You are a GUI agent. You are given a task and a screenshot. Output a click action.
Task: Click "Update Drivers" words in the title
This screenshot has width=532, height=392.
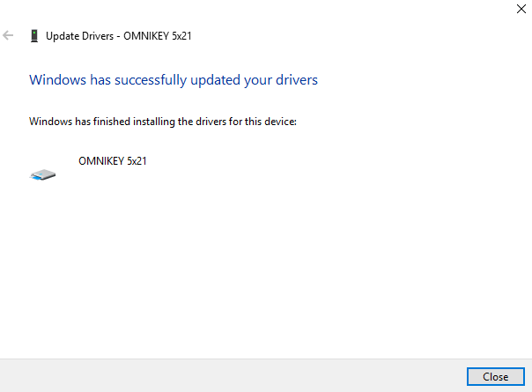click(x=80, y=36)
